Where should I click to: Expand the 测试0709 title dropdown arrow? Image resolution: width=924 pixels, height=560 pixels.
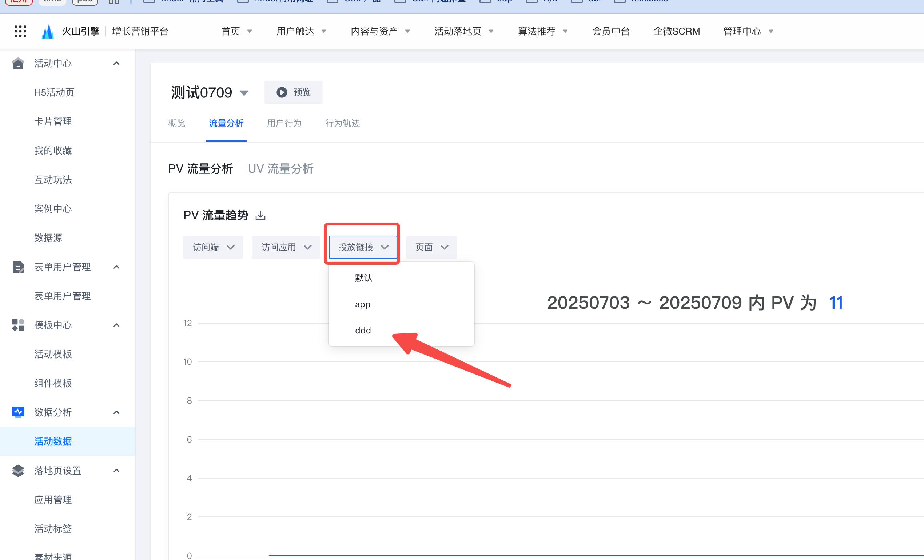tap(244, 93)
